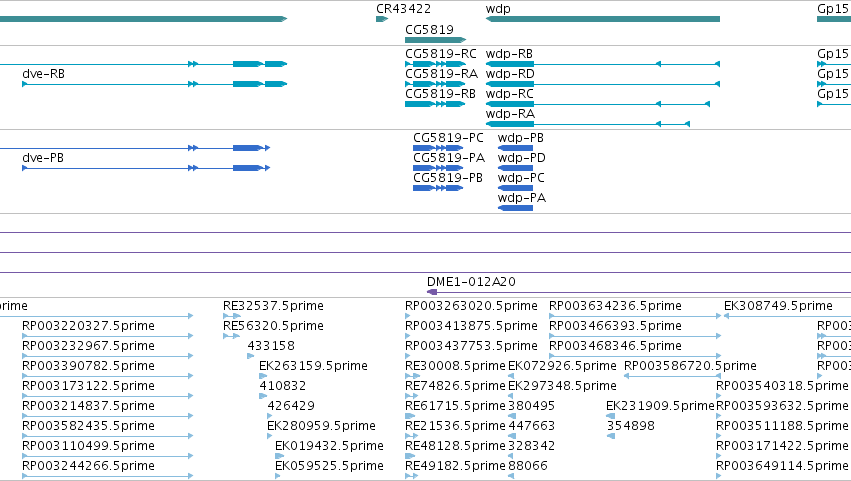Select RP003390782.5prime EST label

[88, 366]
